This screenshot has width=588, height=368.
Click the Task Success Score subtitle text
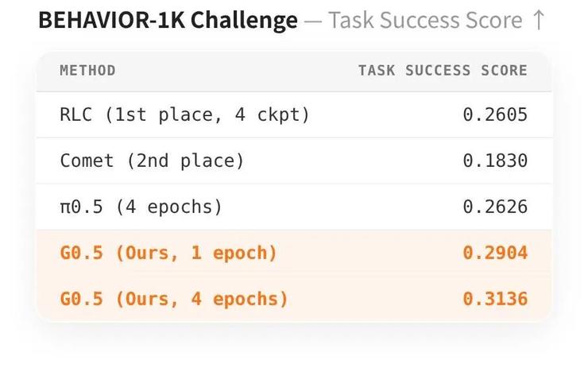point(425,20)
